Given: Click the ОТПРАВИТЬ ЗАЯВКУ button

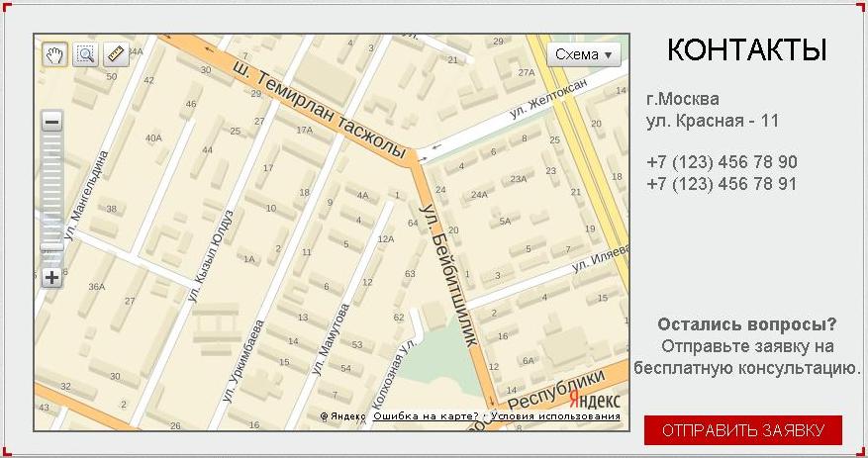Looking at the screenshot, I should point(743,430).
